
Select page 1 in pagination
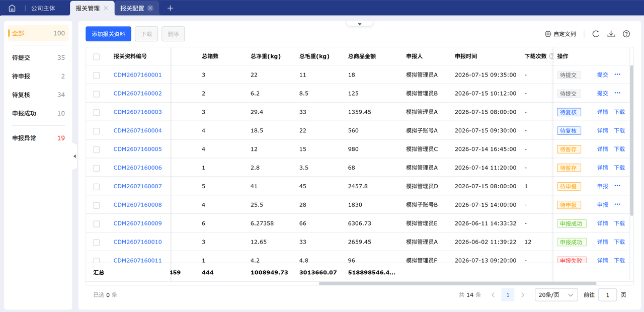[508, 295]
